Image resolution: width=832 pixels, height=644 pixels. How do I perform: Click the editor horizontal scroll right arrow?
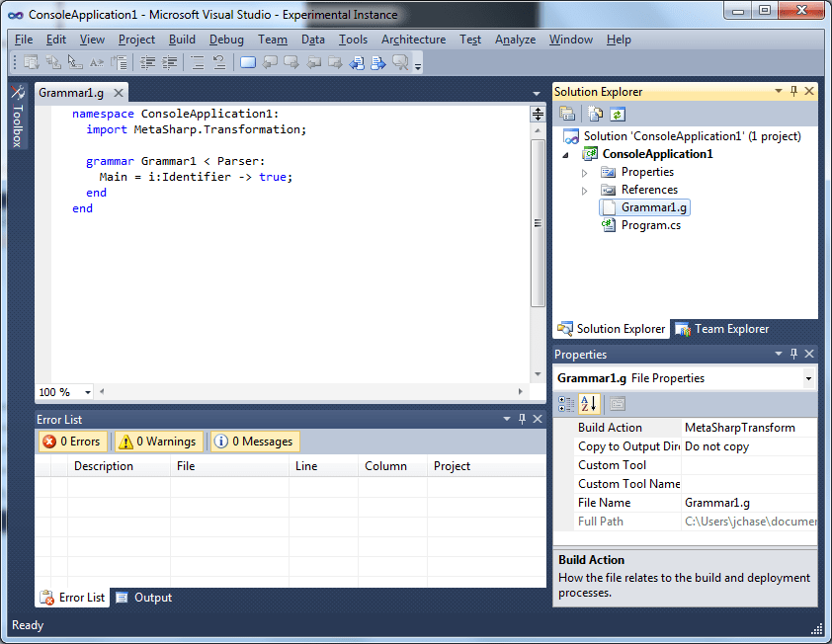click(x=520, y=391)
